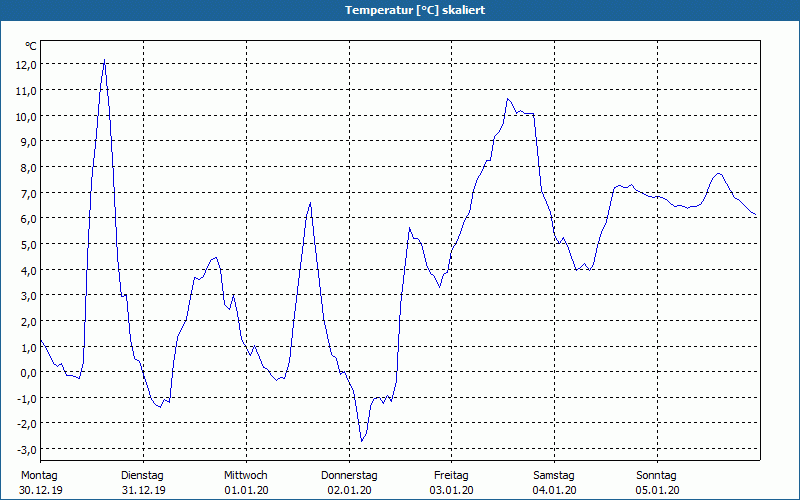Image resolution: width=800 pixels, height=500 pixels.
Task: Select the Donnerstag 02.01.20 date label
Action: click(349, 483)
